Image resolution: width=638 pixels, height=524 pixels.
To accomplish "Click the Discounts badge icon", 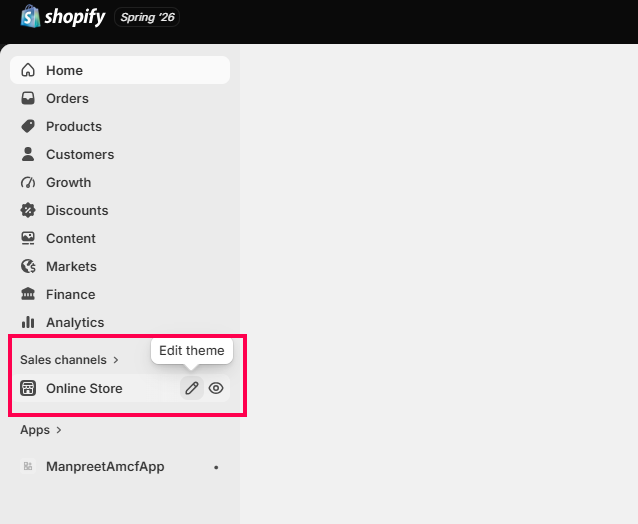I will pos(28,210).
